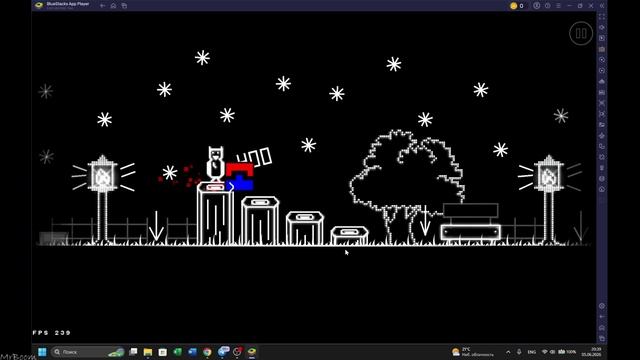640x360 pixels.
Task: Open Excel from the taskbar
Action: (178, 352)
